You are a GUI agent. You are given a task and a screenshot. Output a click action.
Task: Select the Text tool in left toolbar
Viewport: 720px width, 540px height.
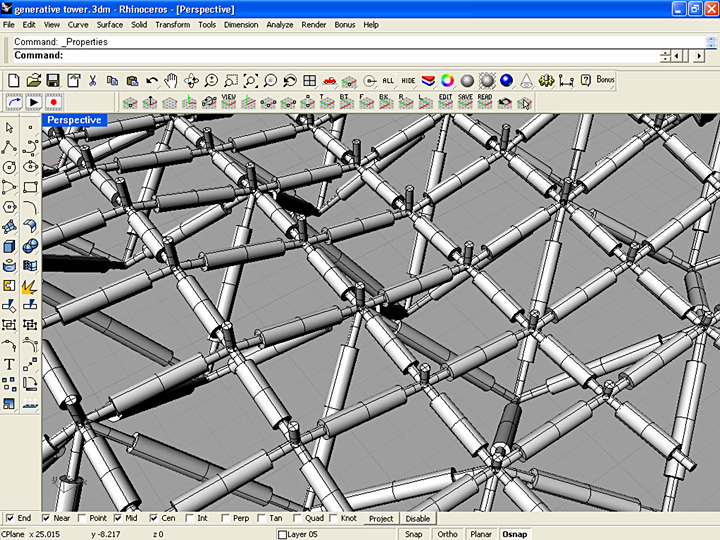[x=9, y=365]
